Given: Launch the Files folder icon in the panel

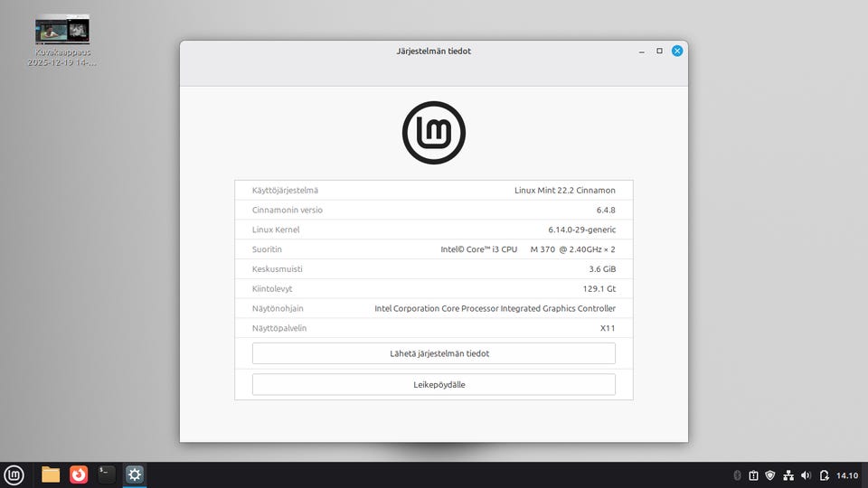Looking at the screenshot, I should (x=51, y=474).
